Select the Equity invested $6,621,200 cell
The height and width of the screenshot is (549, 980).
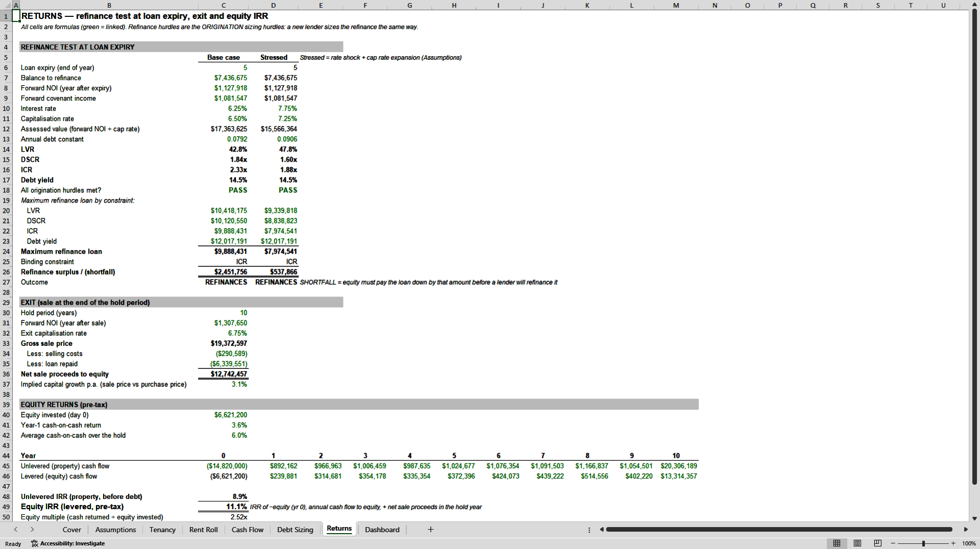coord(224,415)
